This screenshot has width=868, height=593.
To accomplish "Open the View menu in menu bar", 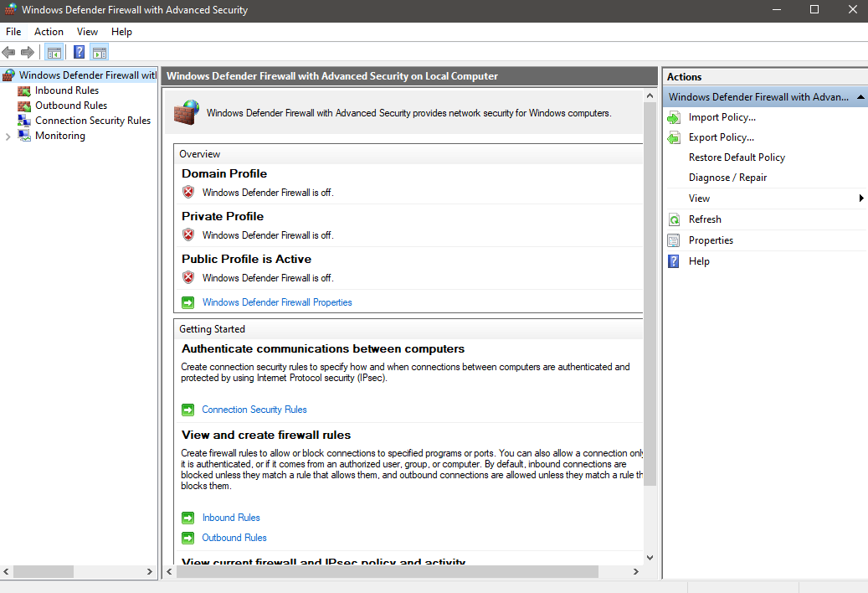I will pyautogui.click(x=87, y=32).
